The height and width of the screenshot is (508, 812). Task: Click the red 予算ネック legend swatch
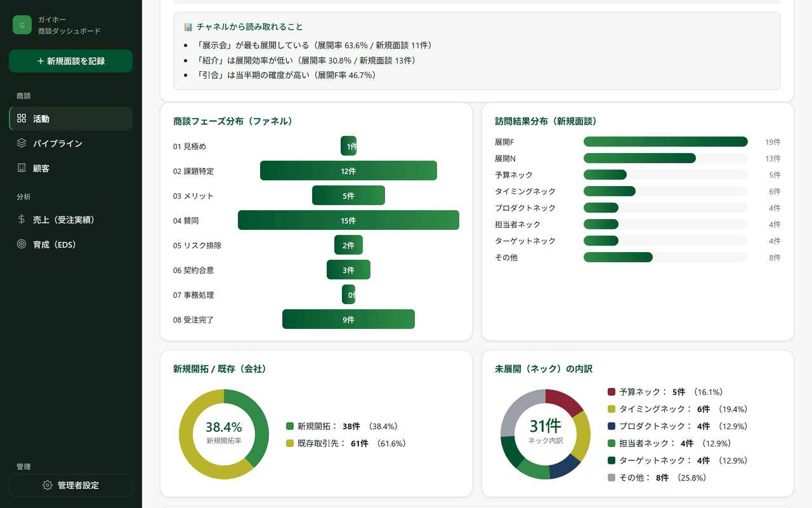pos(612,392)
